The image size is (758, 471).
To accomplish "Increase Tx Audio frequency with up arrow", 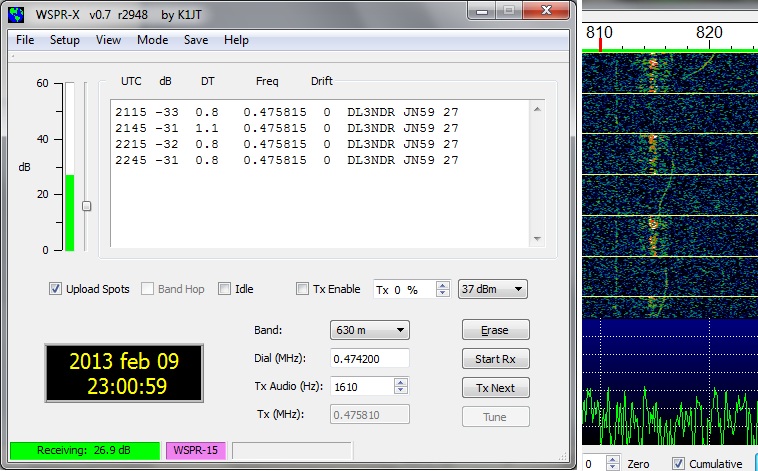I will click(x=401, y=383).
